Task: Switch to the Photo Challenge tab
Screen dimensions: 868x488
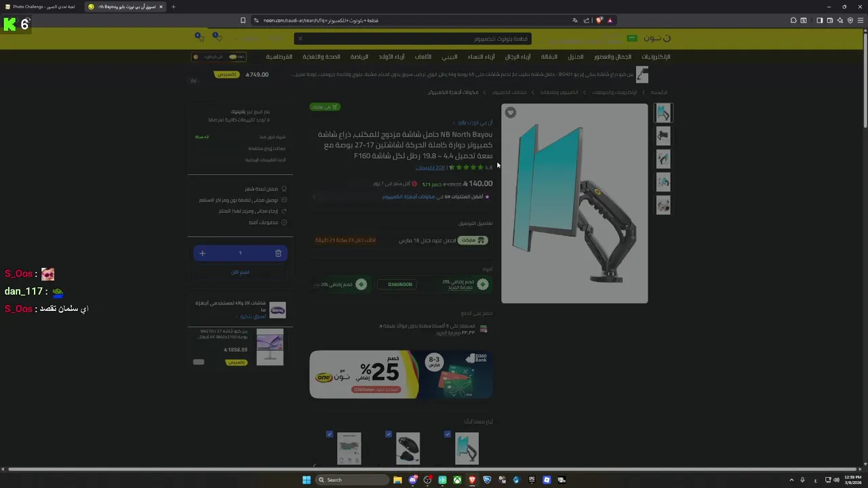Action: pyautogui.click(x=42, y=7)
